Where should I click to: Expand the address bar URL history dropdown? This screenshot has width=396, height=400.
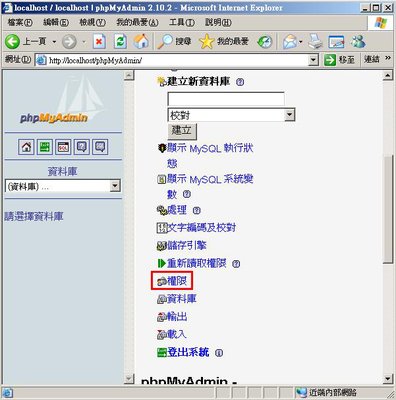(313, 60)
